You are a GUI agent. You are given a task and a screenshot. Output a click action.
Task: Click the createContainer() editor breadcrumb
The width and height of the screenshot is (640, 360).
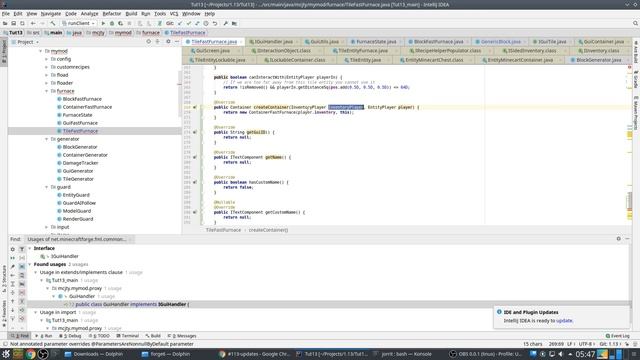click(268, 230)
